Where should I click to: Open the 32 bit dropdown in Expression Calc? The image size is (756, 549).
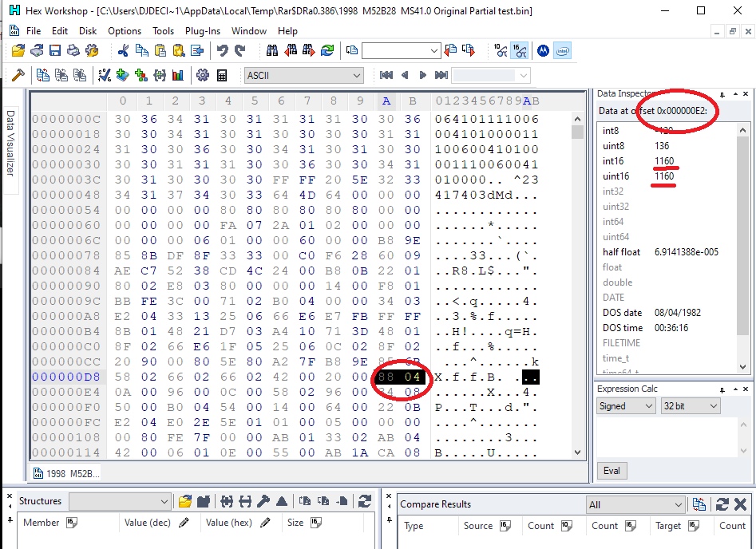(x=690, y=406)
